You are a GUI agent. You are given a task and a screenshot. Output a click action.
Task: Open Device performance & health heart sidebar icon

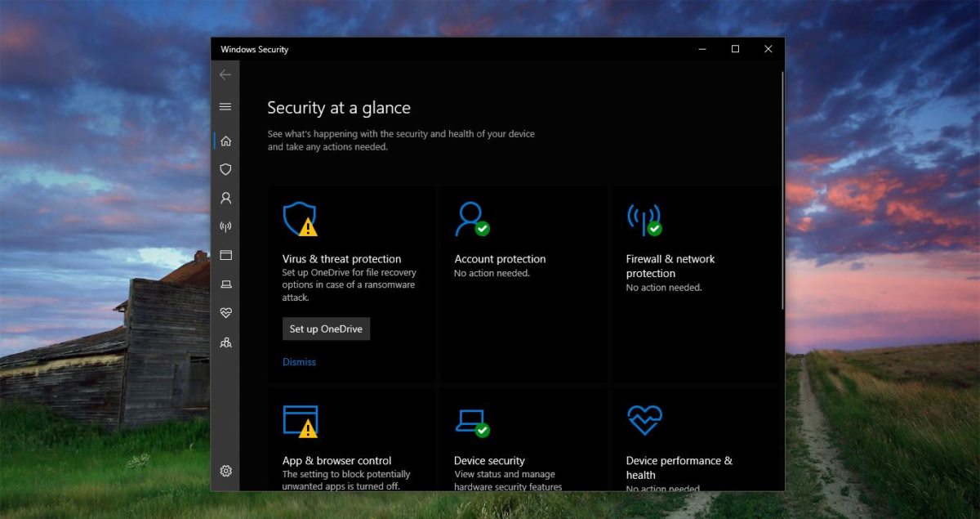(x=225, y=313)
